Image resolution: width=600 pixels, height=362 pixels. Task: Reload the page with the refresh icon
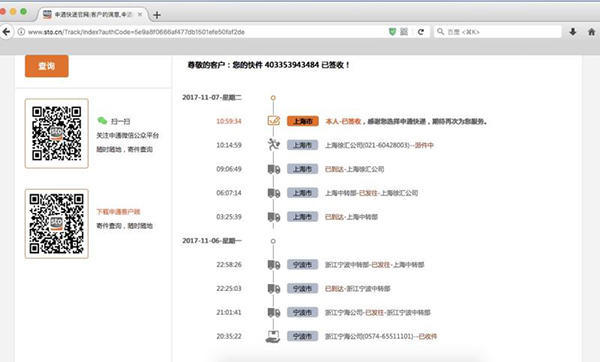(421, 32)
